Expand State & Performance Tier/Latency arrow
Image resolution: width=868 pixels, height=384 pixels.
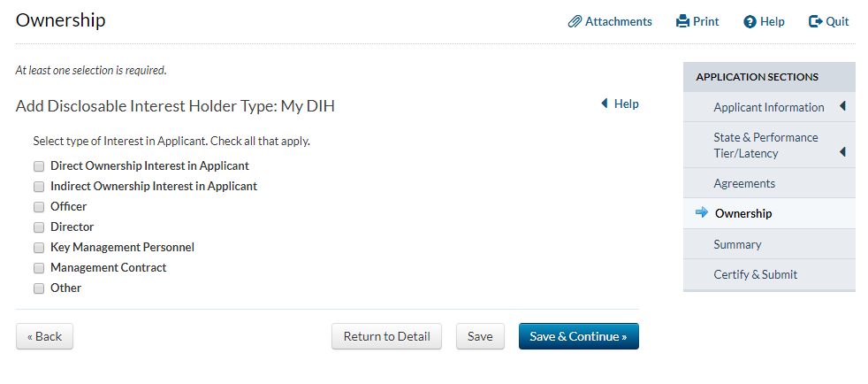click(x=842, y=152)
